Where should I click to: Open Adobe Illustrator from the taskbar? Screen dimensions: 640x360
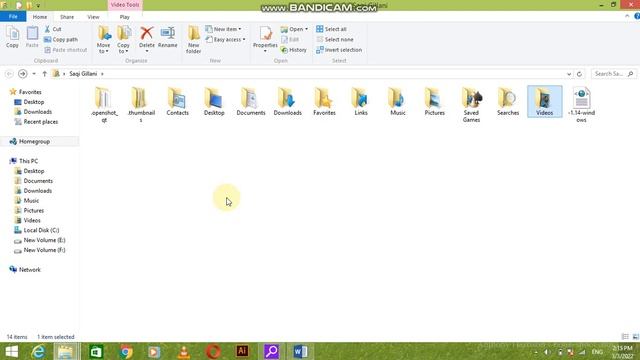[242, 351]
